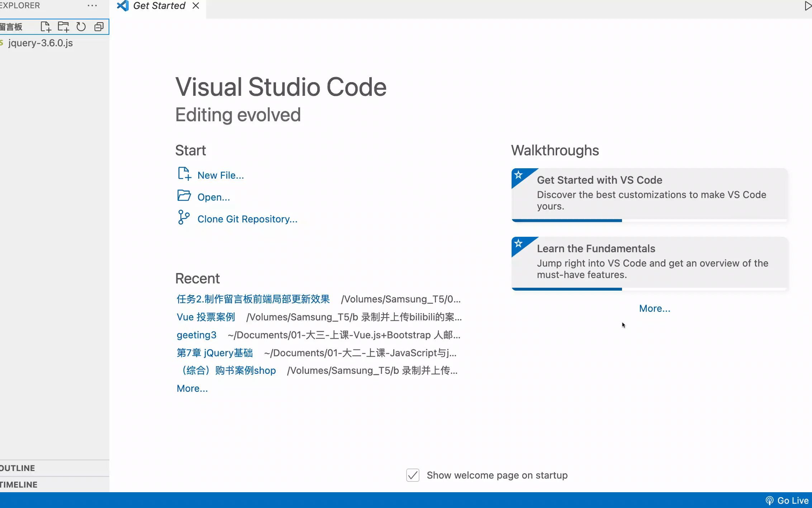Viewport: 812px width, 508px height.
Task: Refresh the Explorer file list
Action: pos(81,27)
